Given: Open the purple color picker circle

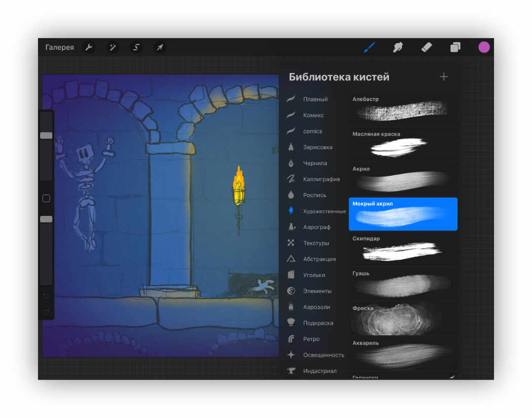Looking at the screenshot, I should coord(484,47).
